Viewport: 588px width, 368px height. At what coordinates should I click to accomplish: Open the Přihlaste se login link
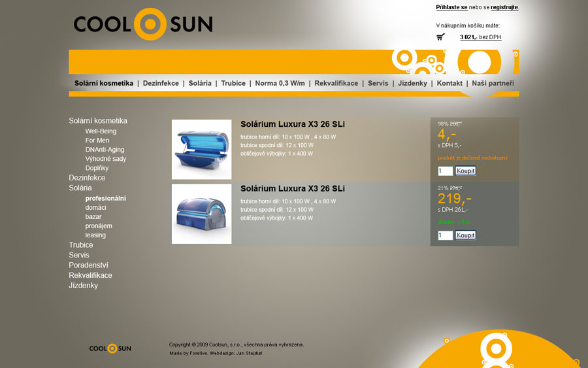451,7
